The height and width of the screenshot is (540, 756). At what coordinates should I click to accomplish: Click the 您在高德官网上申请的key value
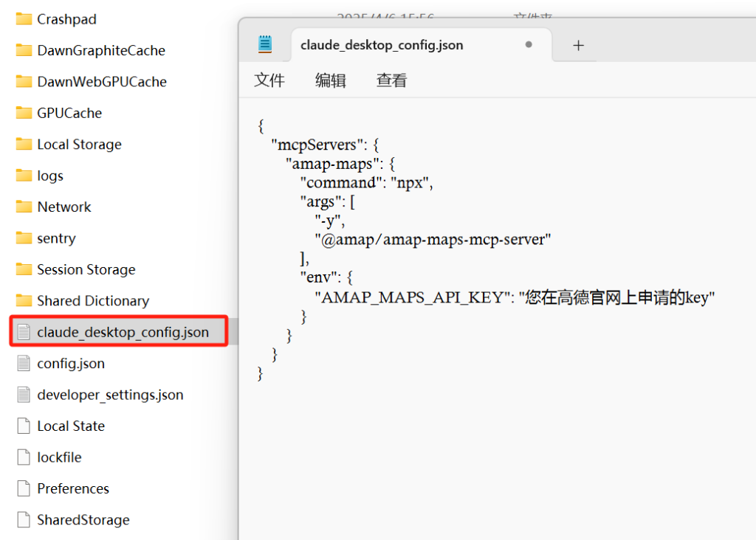[616, 297]
